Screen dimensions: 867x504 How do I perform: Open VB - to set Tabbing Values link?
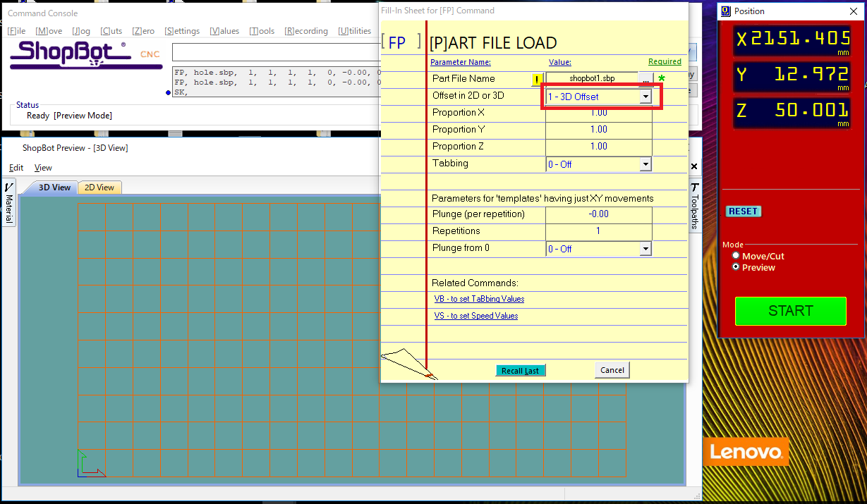click(480, 299)
